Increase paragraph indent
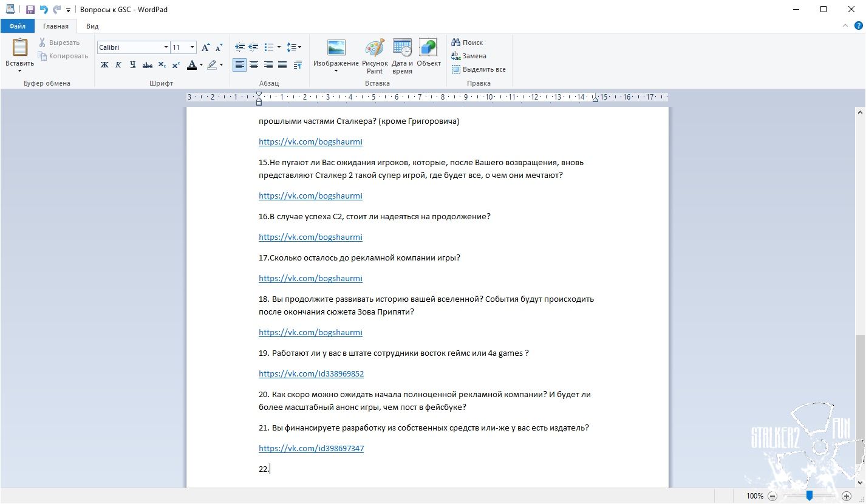The width and height of the screenshot is (866, 504). (253, 47)
